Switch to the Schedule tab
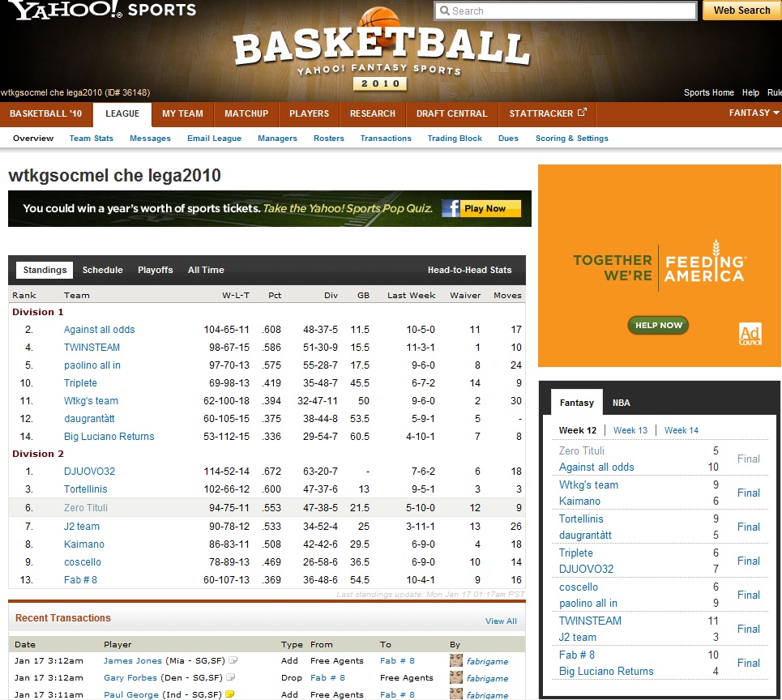This screenshot has height=700, width=782. click(103, 270)
